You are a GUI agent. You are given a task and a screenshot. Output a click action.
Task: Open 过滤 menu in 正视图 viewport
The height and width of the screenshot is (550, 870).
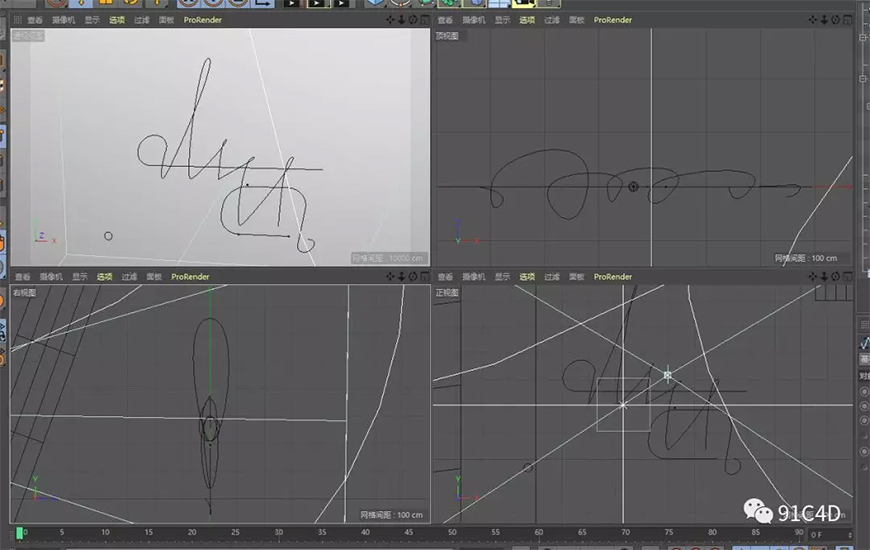552,276
